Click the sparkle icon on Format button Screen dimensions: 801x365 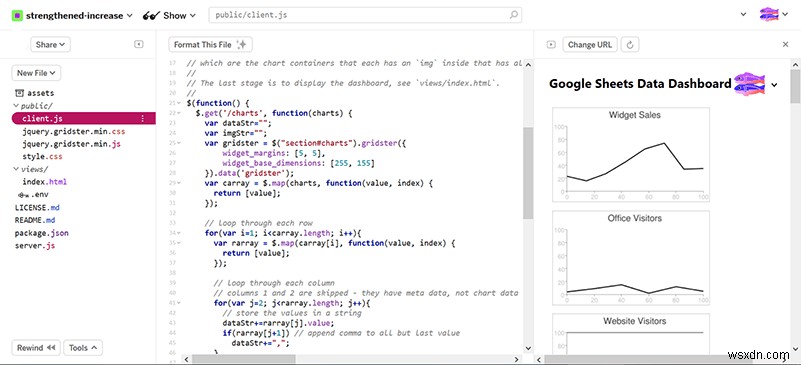coord(242,44)
